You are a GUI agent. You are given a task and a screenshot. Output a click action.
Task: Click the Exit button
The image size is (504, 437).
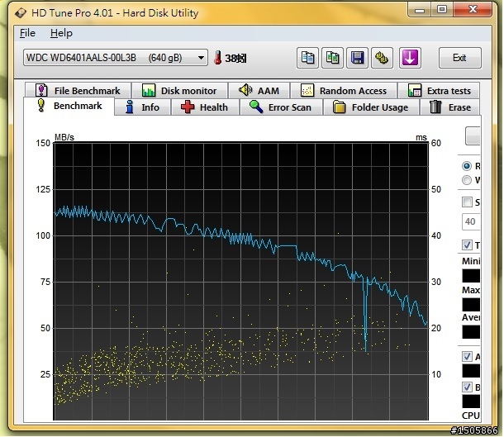(460, 58)
